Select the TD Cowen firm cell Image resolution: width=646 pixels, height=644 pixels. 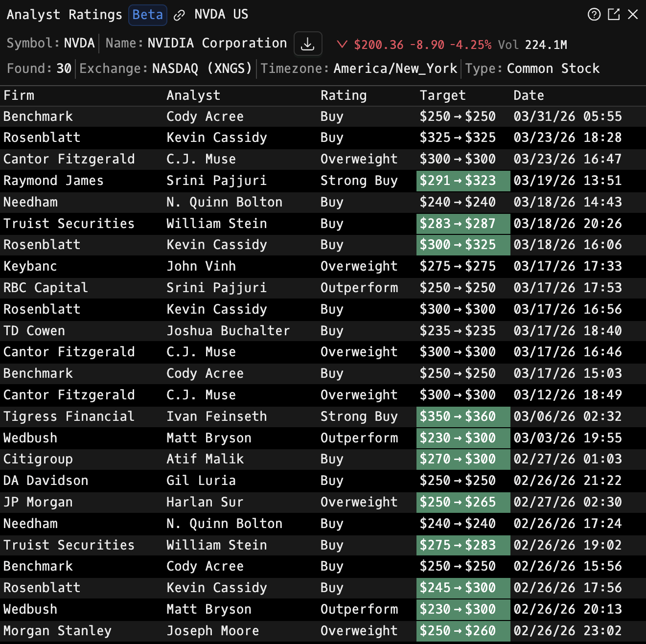[34, 331]
